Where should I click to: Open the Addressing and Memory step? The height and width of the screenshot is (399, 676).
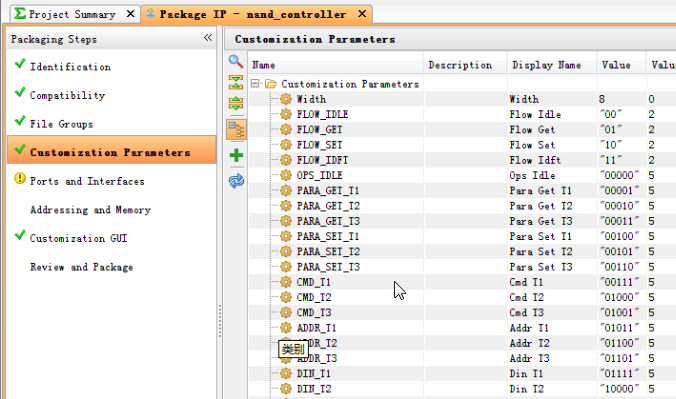(90, 210)
